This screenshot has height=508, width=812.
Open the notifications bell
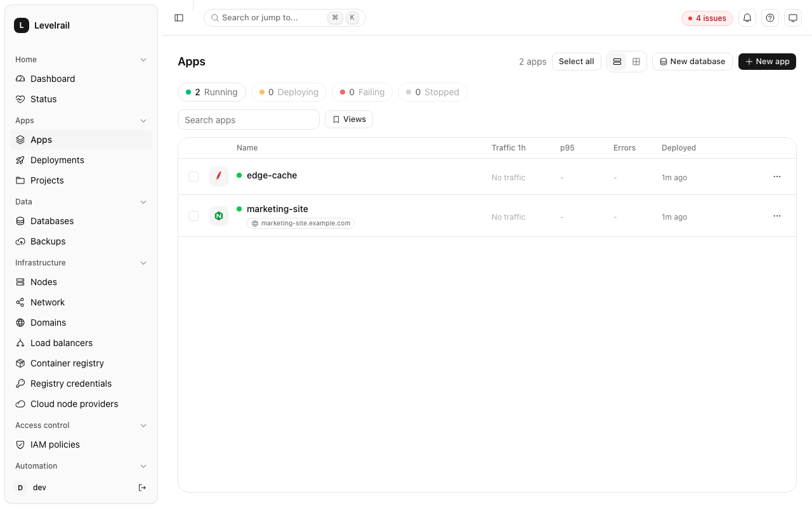point(747,18)
